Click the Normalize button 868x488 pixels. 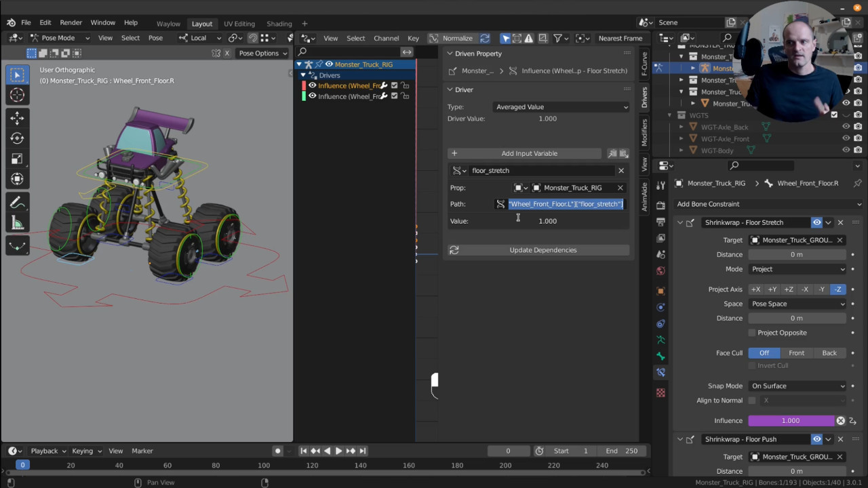(x=458, y=38)
